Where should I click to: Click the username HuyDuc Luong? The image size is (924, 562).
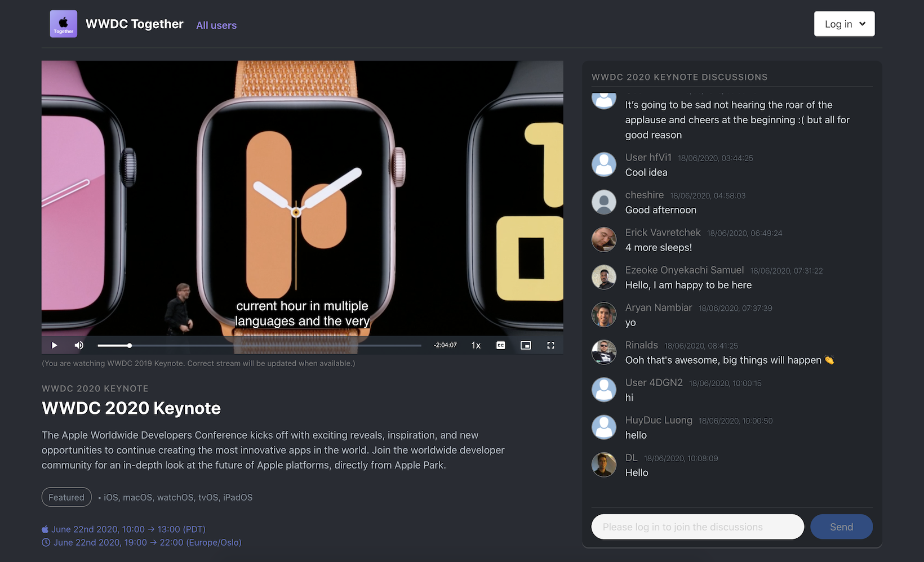tap(659, 420)
